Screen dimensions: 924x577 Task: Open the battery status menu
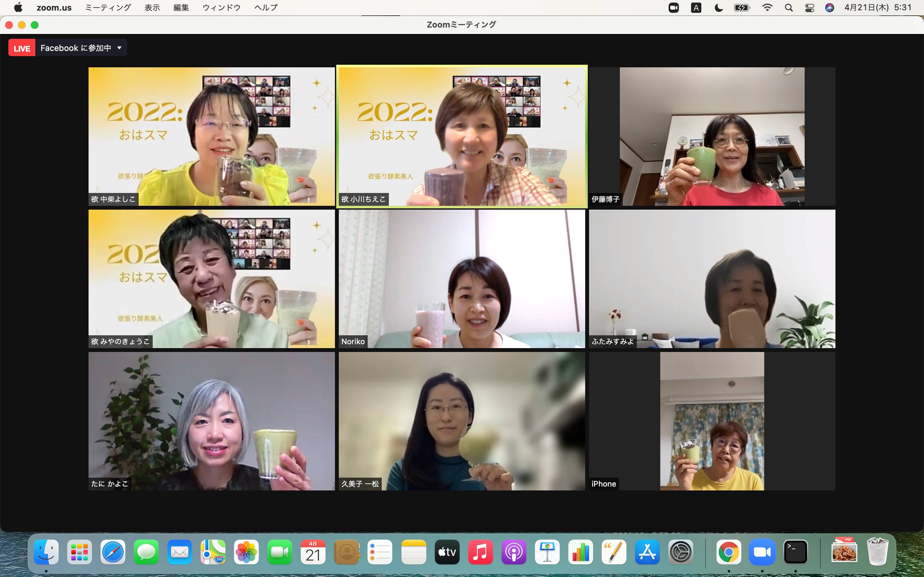pos(742,8)
